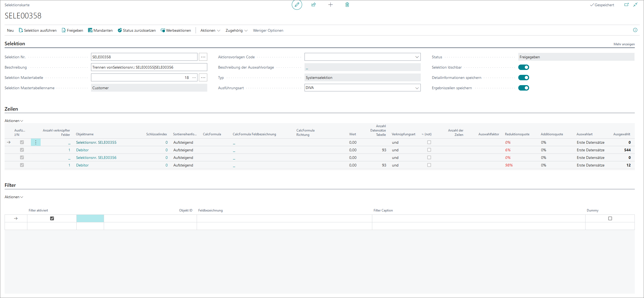Toggle Ausführen checkbox for Selektionsnr. SELE00355
This screenshot has height=298, width=644.
tap(22, 142)
